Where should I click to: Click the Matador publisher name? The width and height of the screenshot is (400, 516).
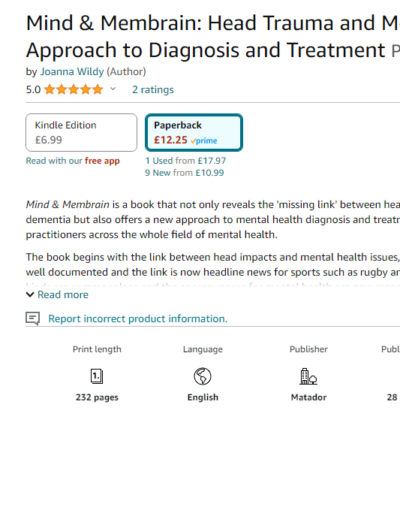(309, 397)
